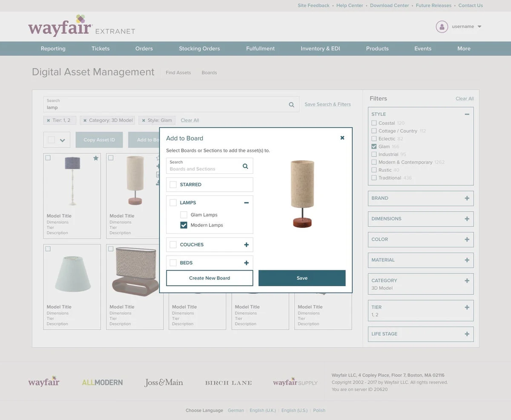511x420 pixels.
Task: Click the magnifier icon in the lamp search bar
Action: tap(292, 104)
